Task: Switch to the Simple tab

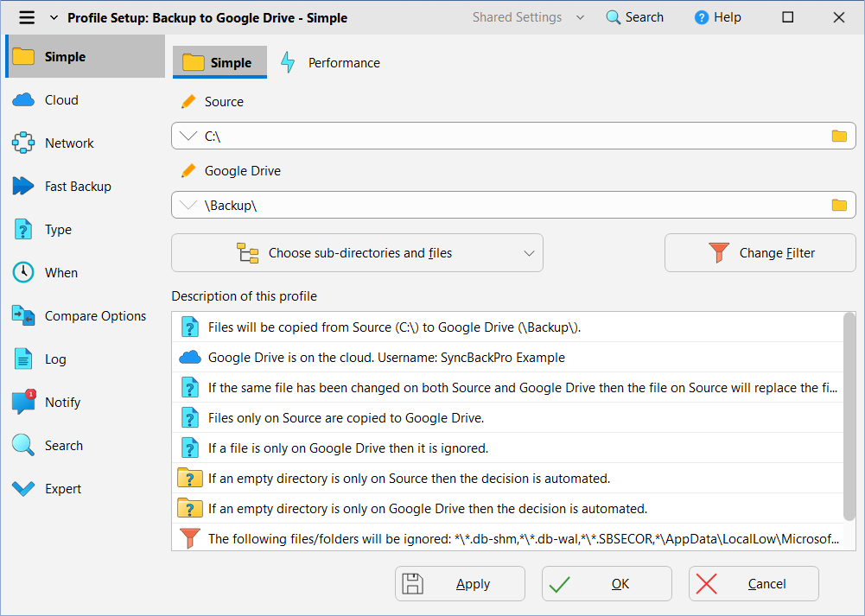Action: 219,62
